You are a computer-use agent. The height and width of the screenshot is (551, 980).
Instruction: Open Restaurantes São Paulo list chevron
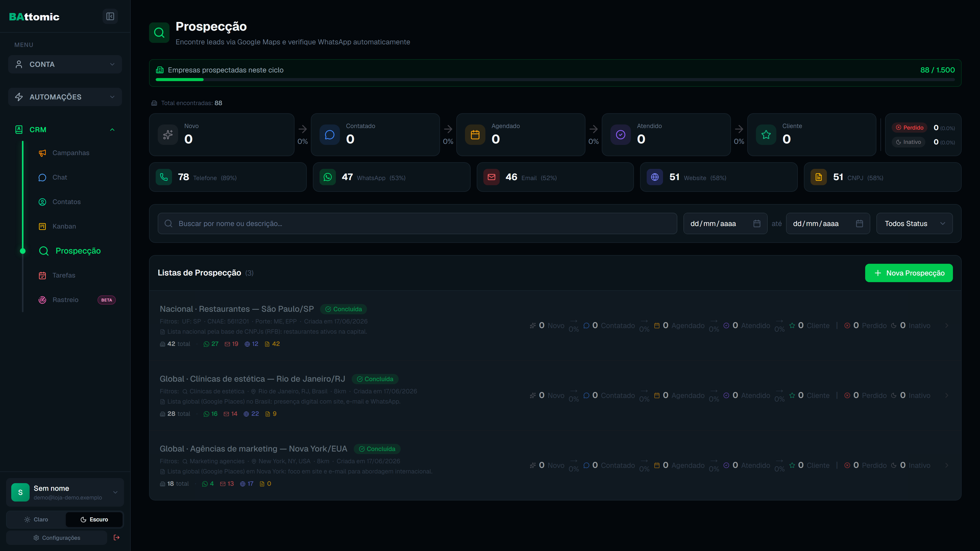tap(947, 325)
